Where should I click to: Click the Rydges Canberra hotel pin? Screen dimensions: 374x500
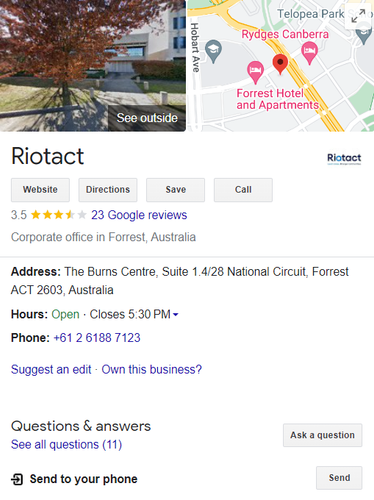coord(309,53)
